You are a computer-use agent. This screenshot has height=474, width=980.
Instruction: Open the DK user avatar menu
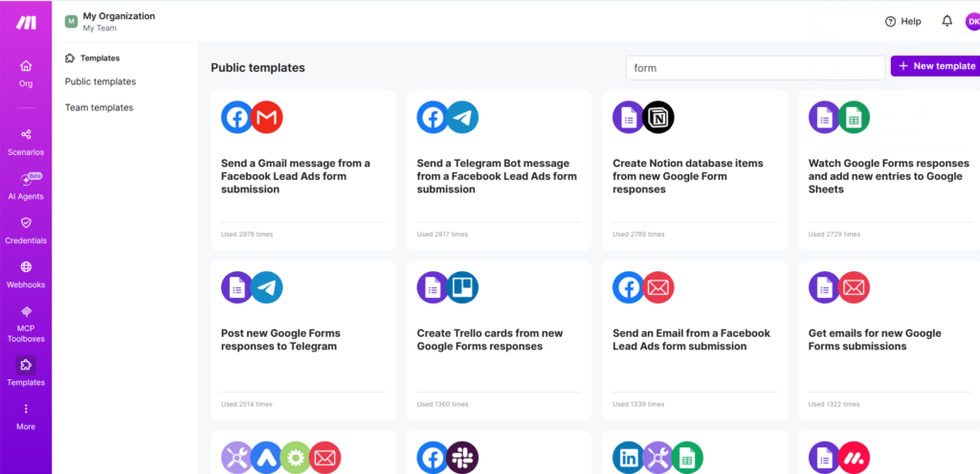tap(972, 21)
